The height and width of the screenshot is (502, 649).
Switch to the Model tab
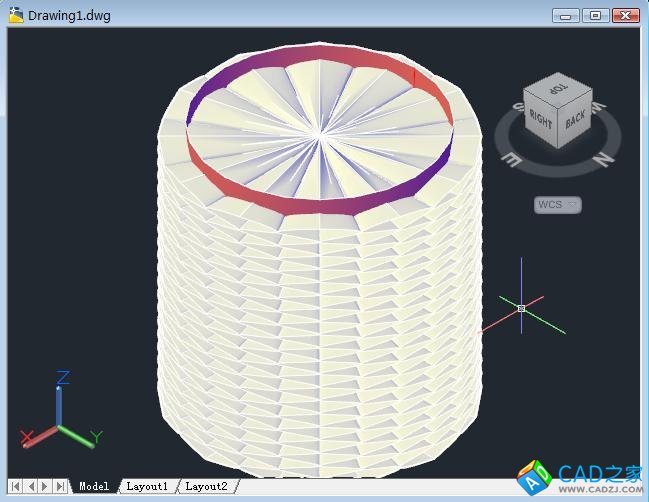(94, 486)
